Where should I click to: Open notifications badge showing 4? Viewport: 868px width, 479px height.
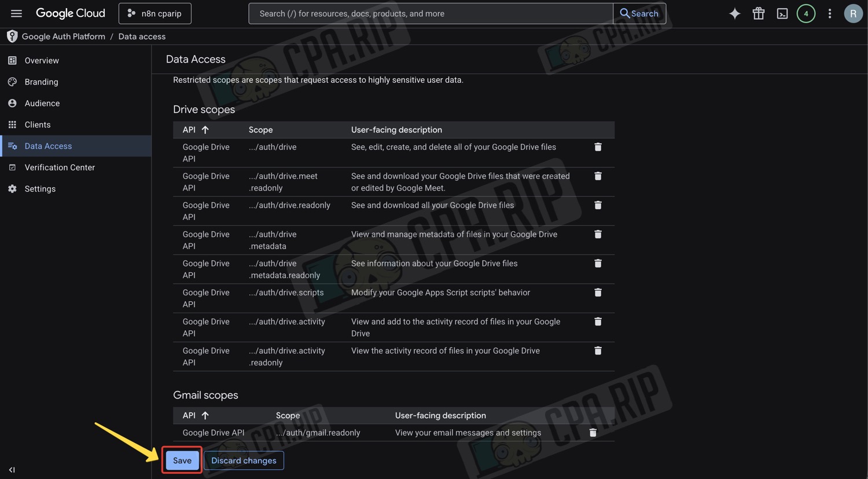point(806,13)
